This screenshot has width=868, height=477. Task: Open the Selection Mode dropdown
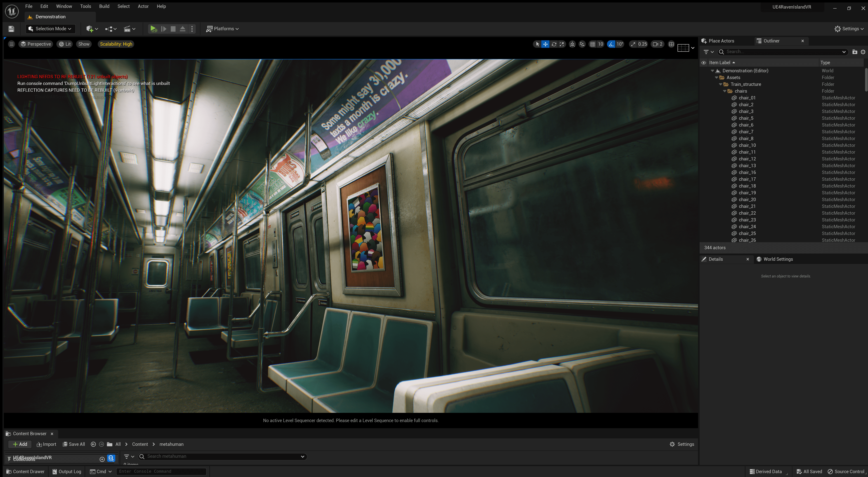tap(50, 29)
